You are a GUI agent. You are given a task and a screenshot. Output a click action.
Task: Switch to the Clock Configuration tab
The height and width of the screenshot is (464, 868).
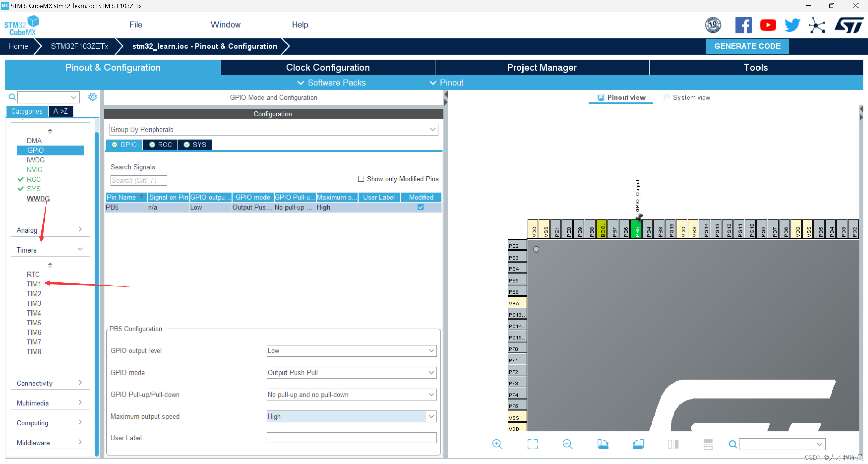point(328,67)
